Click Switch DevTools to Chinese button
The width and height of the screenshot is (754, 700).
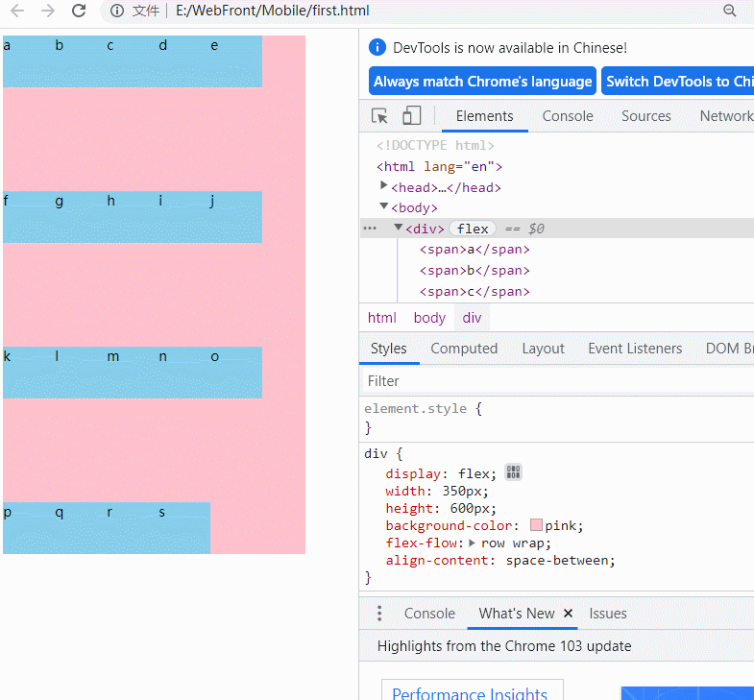(x=678, y=81)
